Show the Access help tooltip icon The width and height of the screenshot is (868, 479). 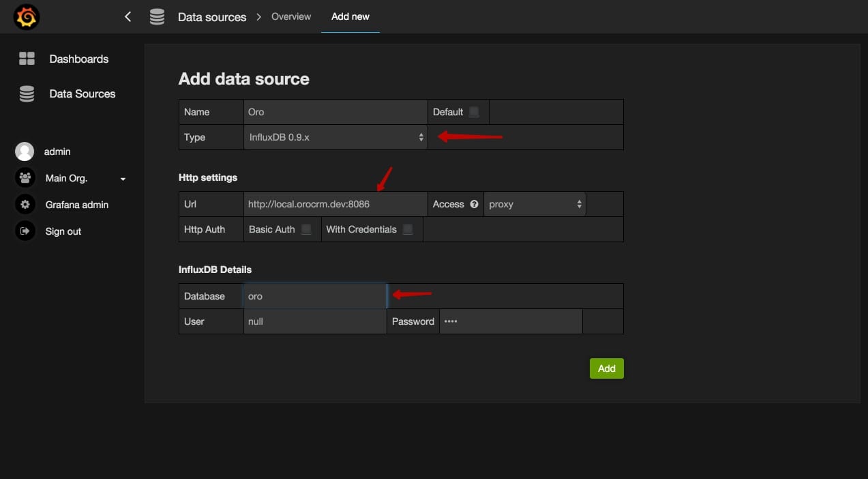474,204
